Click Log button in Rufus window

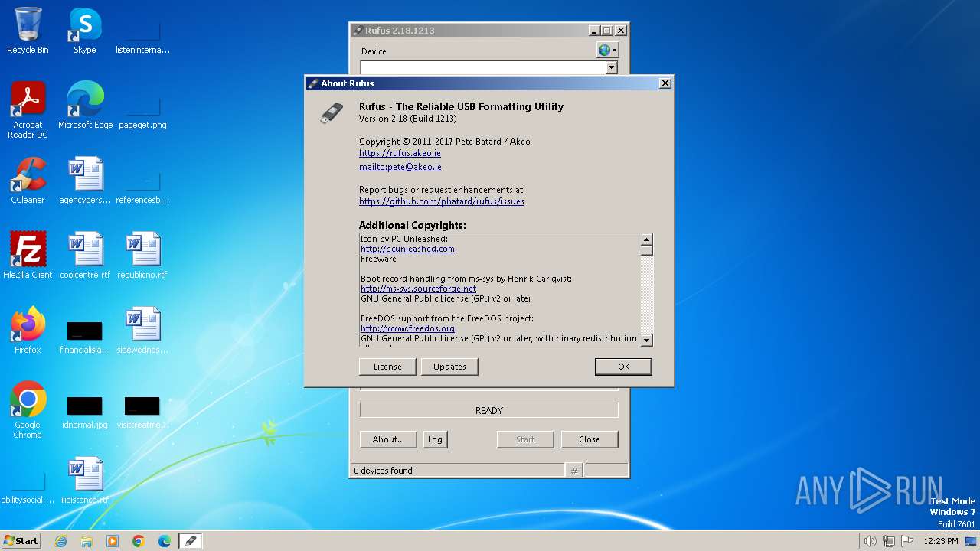coord(435,439)
